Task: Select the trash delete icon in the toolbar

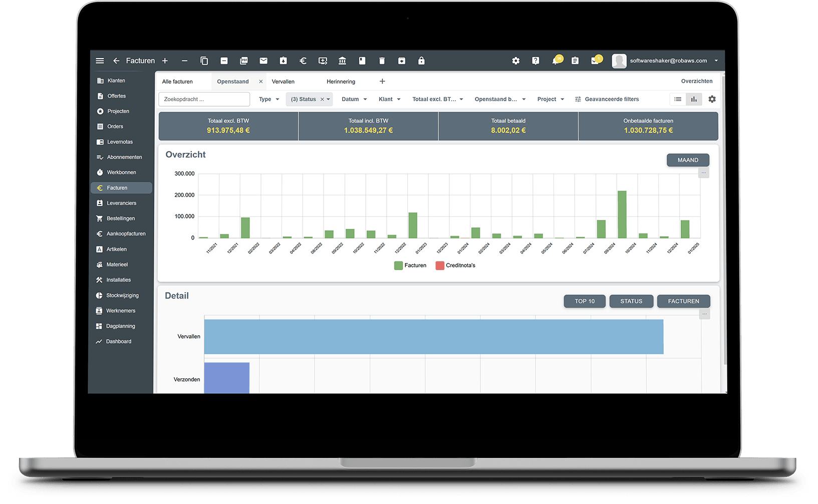Action: click(382, 61)
